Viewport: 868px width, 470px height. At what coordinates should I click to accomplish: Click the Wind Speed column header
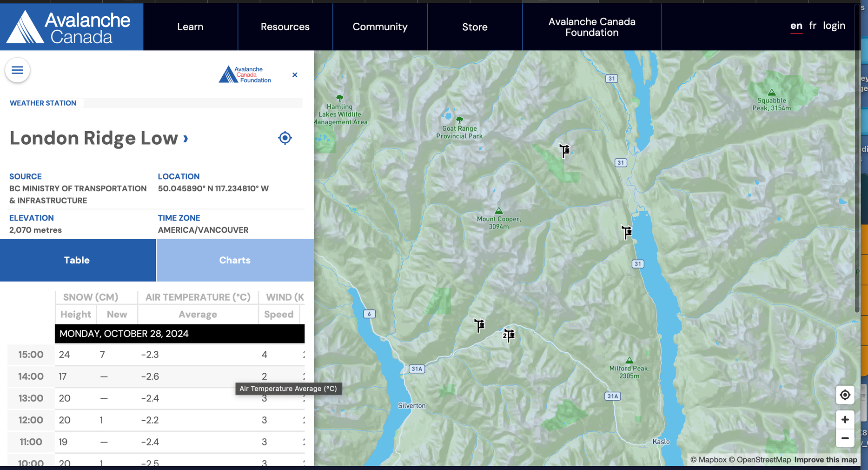[279, 315]
